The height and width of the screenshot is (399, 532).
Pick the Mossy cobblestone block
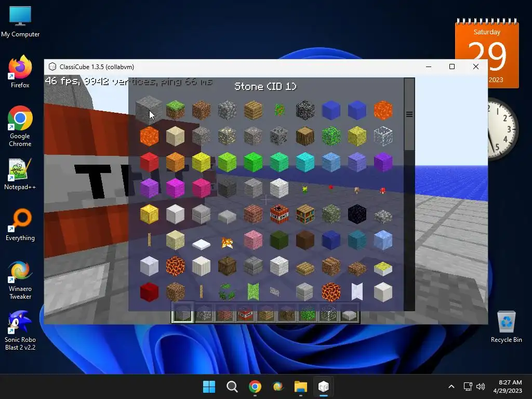[x=331, y=214]
